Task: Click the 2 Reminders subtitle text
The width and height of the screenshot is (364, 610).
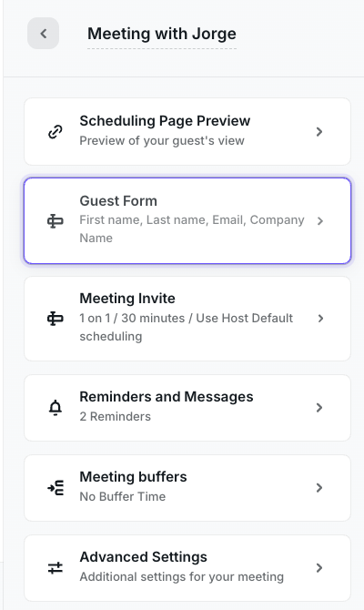Action: tap(115, 417)
